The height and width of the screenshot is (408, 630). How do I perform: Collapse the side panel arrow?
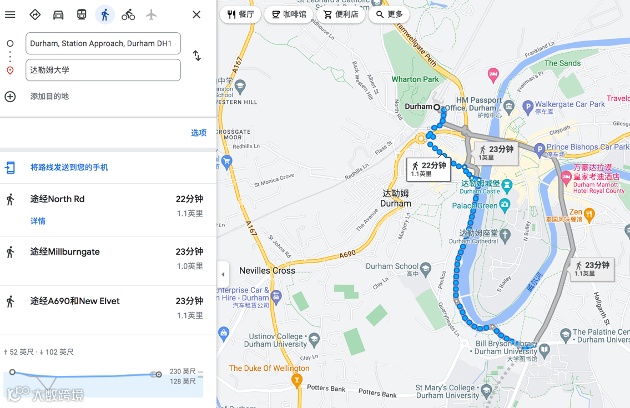coord(223,275)
